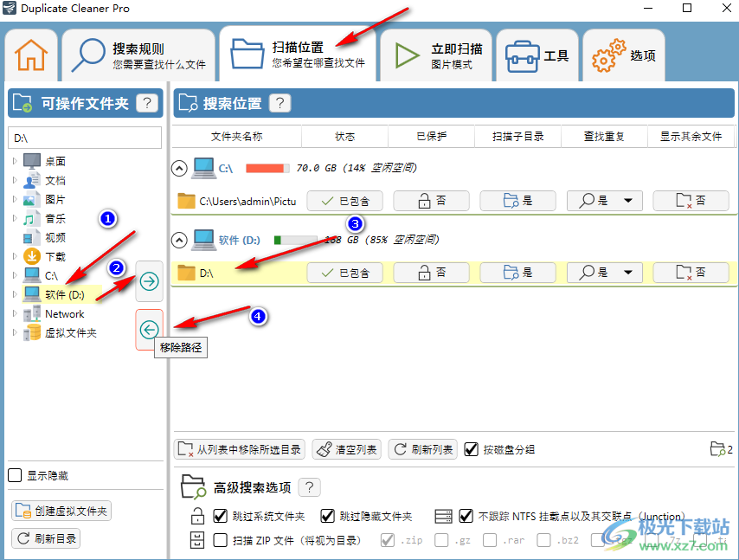Toggle 显示其余文件 for D:\ row
This screenshot has height=560, width=739.
coord(691,273)
